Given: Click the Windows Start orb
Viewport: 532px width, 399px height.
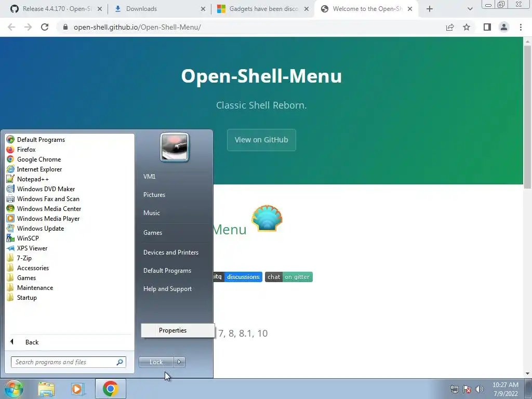Looking at the screenshot, I should [14, 389].
